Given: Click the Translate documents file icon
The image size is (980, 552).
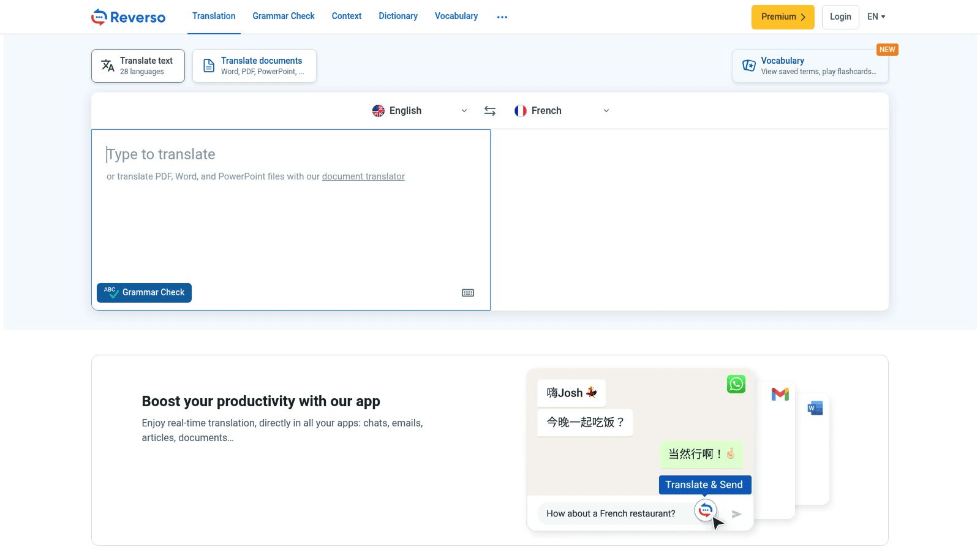Looking at the screenshot, I should coord(209,66).
